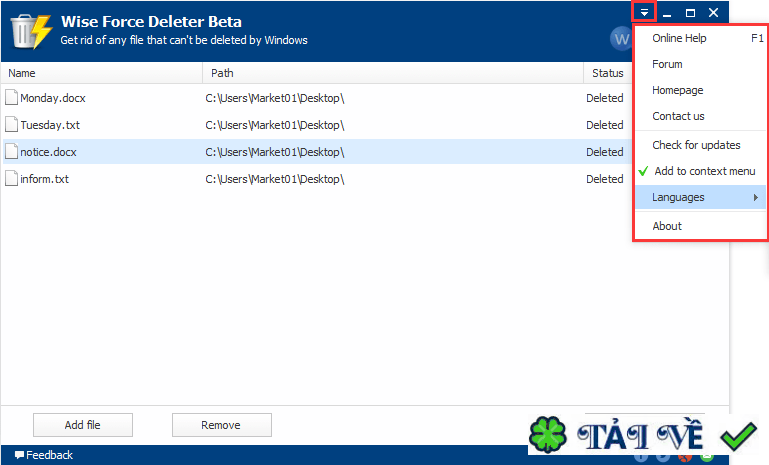Maximize the Wise Force Deleter window

[690, 13]
